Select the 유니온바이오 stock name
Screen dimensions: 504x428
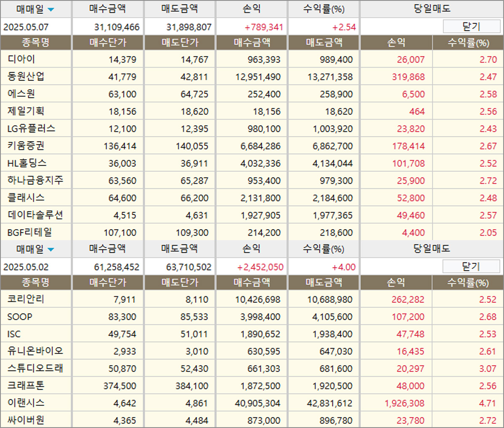pyautogui.click(x=35, y=351)
